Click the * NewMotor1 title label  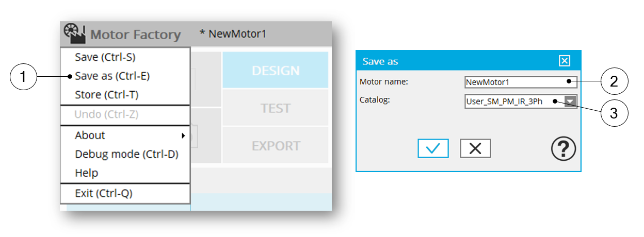click(x=233, y=34)
